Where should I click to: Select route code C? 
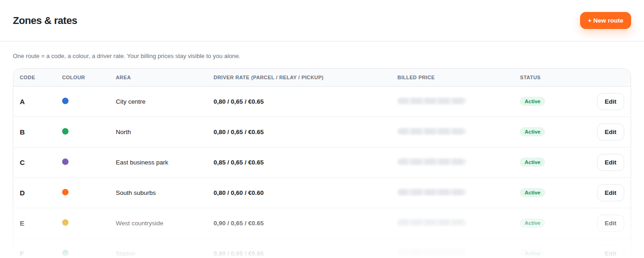point(22,163)
